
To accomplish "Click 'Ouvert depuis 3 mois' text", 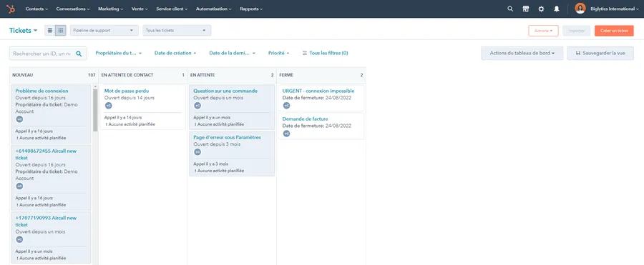I will 217,144.
